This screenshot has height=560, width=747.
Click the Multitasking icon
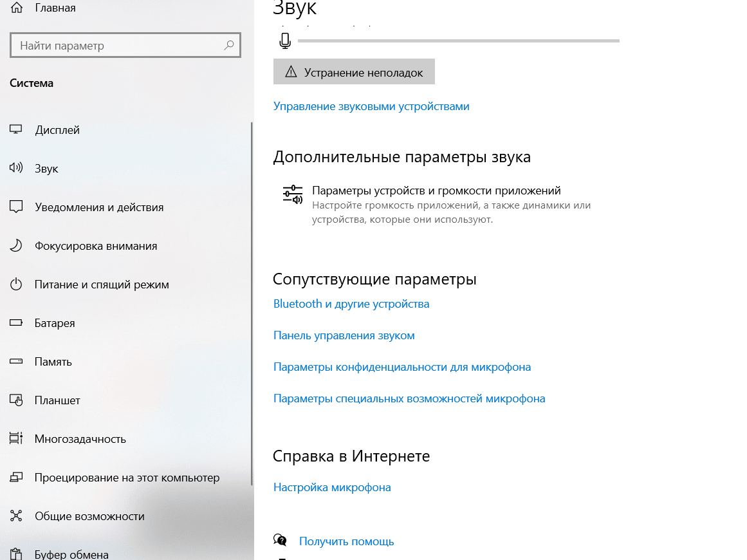(15, 438)
